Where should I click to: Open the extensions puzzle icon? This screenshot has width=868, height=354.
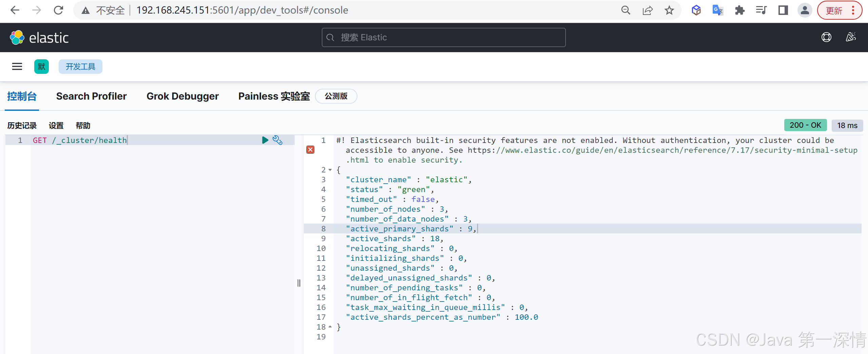(739, 10)
